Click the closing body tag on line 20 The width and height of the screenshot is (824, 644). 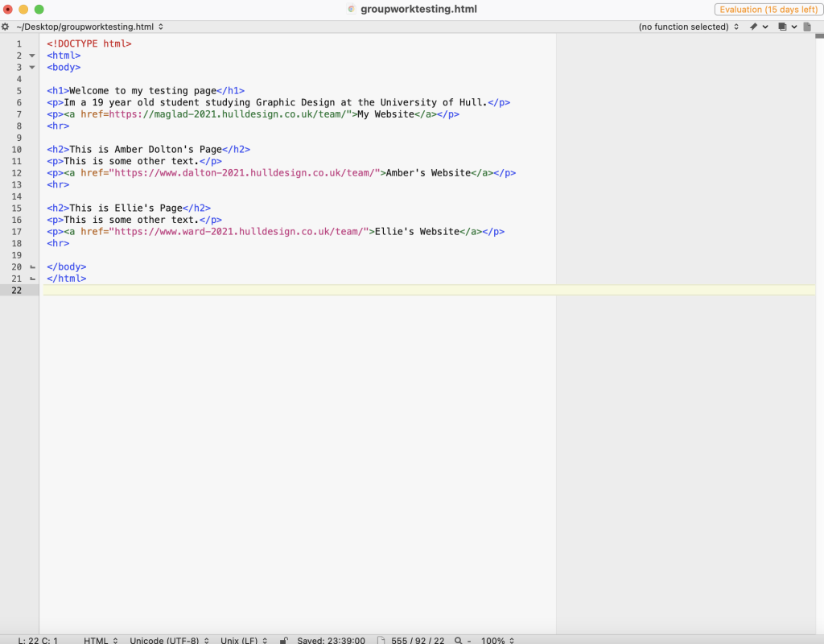click(x=66, y=267)
